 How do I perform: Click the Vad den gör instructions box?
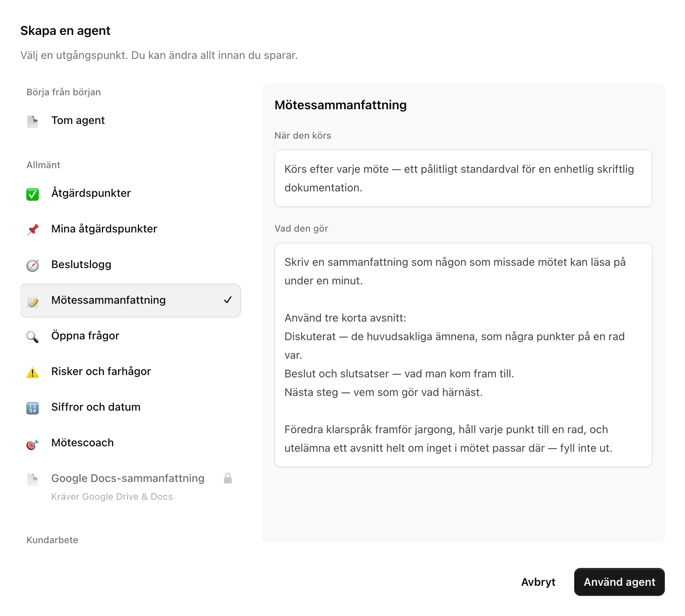point(463,355)
